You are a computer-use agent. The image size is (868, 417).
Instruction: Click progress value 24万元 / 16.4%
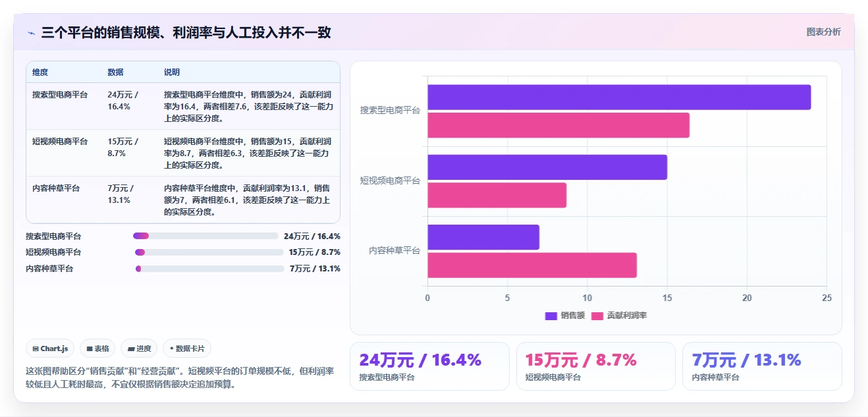(312, 236)
